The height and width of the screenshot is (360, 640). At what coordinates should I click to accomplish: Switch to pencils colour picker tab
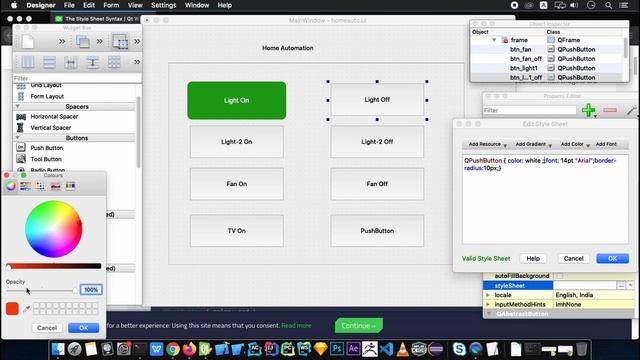tap(71, 186)
